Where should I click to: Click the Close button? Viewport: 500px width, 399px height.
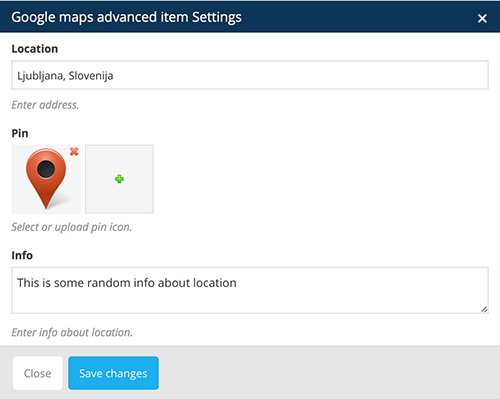pyautogui.click(x=38, y=373)
